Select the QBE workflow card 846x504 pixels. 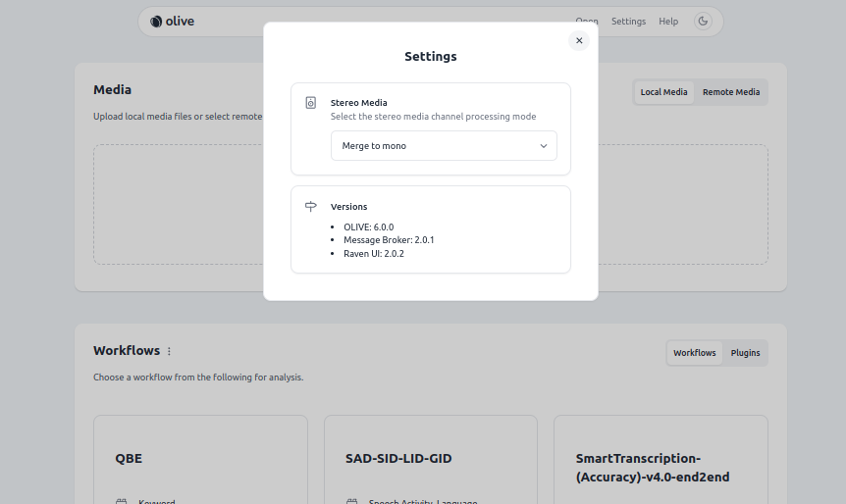(x=200, y=458)
